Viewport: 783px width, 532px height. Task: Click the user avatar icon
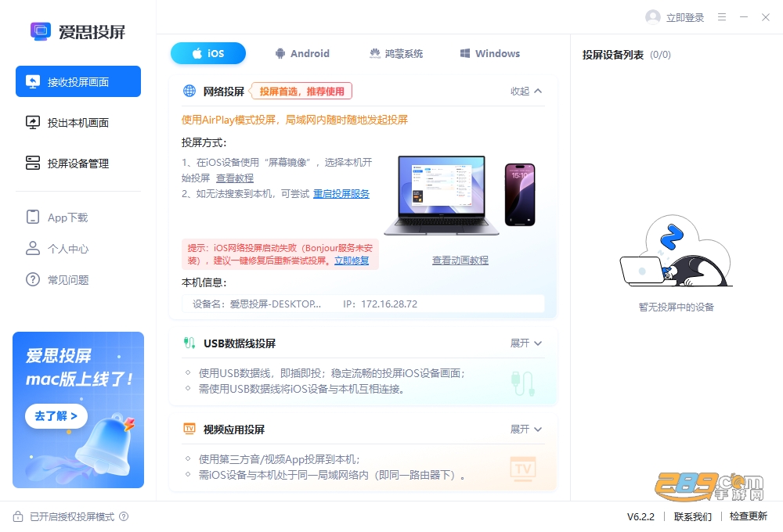(653, 17)
